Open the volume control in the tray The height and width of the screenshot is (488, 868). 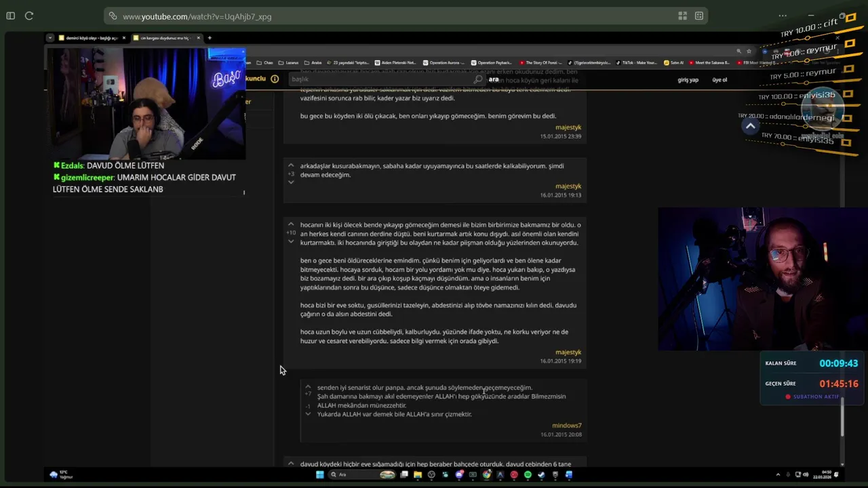806,474
